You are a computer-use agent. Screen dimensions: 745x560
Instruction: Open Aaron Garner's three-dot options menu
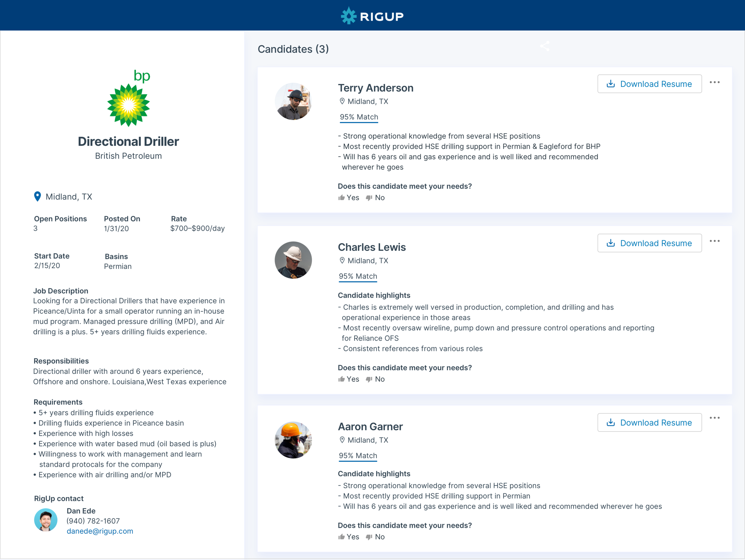pyautogui.click(x=714, y=418)
